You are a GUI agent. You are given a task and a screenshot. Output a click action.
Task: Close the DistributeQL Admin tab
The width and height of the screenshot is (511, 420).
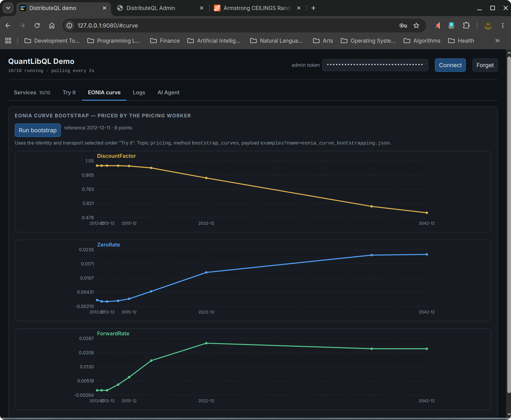[202, 8]
